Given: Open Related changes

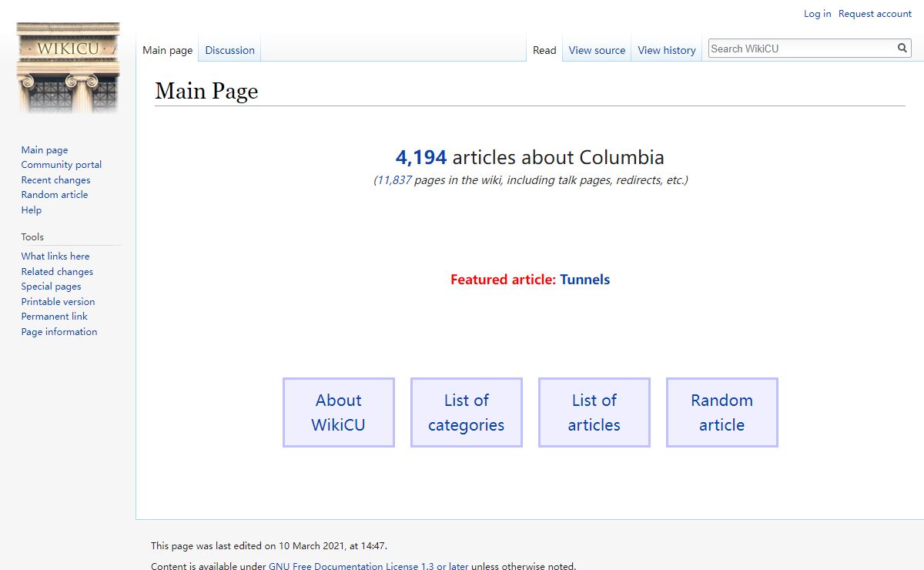Looking at the screenshot, I should click(x=57, y=271).
